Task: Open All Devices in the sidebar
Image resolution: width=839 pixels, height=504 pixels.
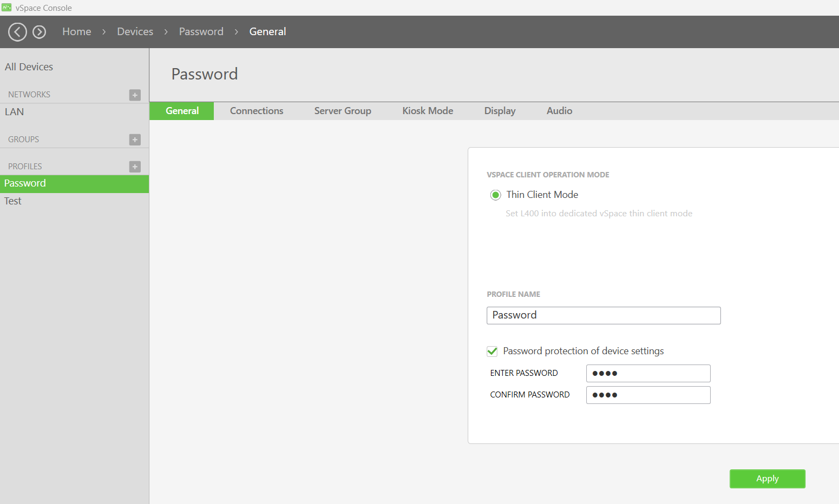Action: point(29,67)
